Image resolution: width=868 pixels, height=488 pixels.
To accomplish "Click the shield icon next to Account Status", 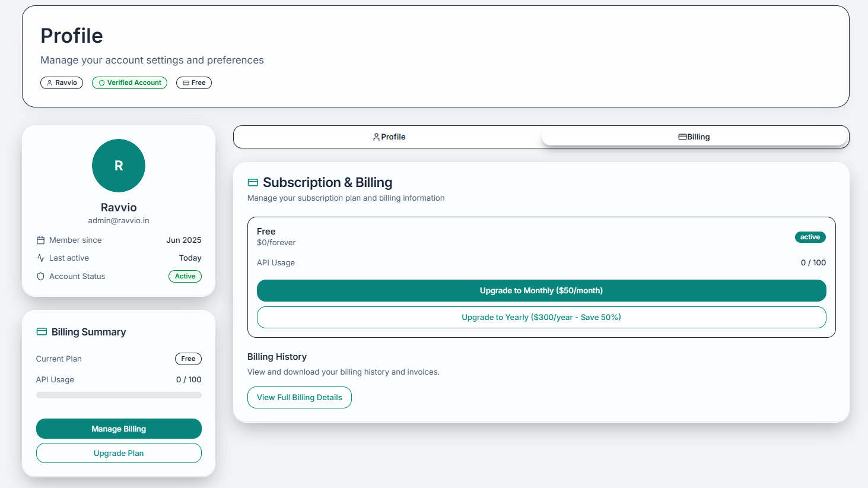I will [40, 276].
